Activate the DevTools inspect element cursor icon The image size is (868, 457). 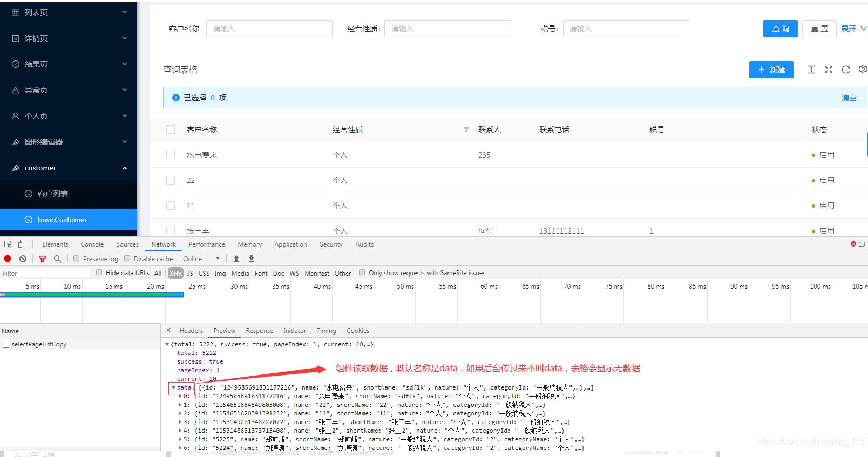point(8,244)
